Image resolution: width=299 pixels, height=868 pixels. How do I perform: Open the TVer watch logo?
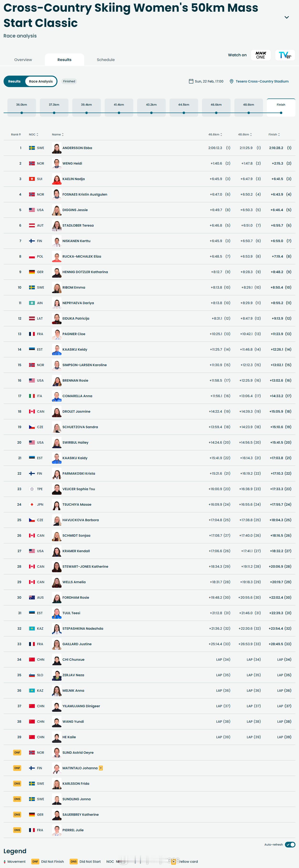(285, 55)
